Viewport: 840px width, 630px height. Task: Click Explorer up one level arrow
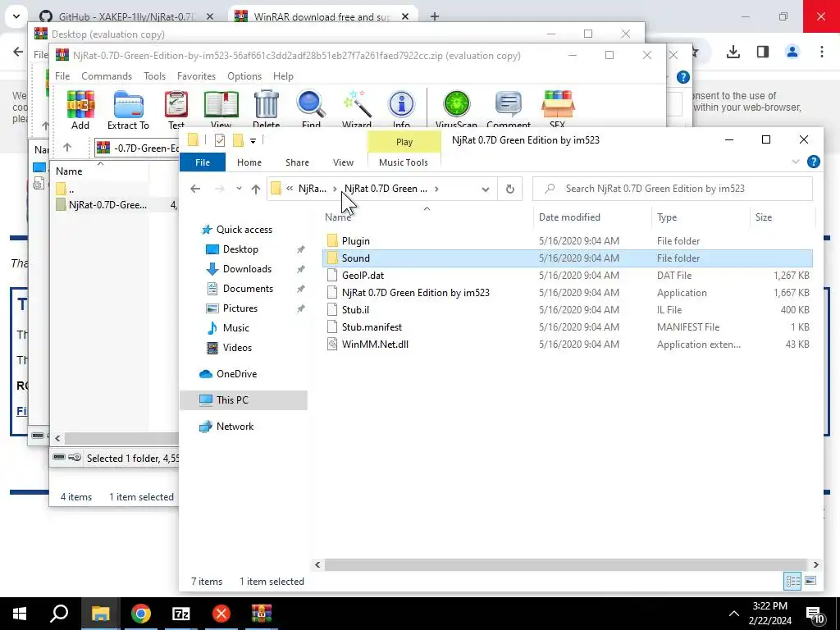(256, 189)
